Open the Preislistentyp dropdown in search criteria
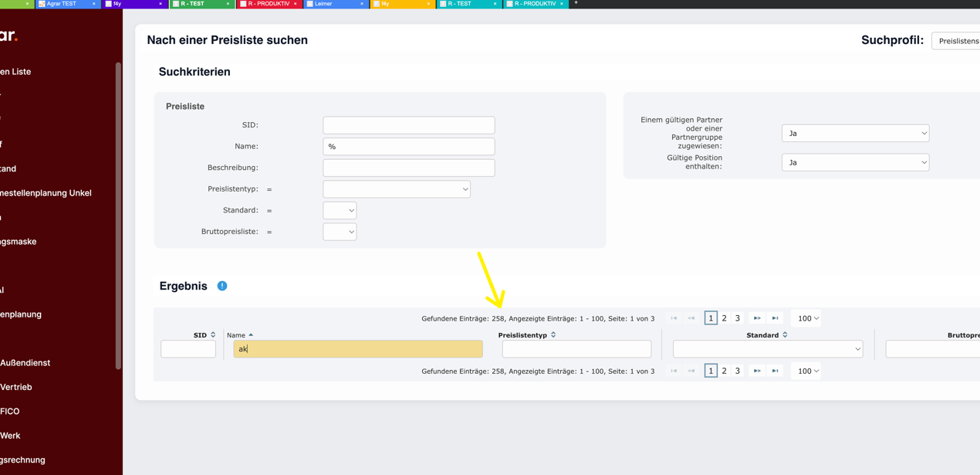 click(396, 189)
